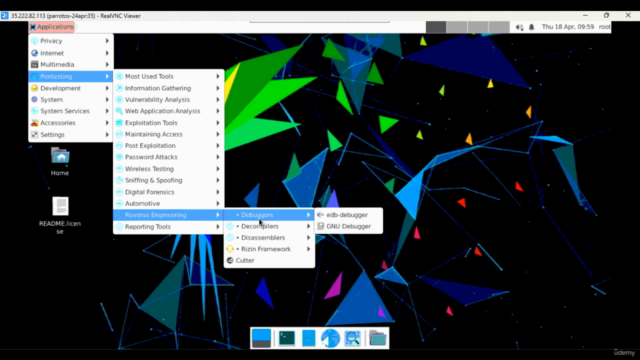Open terminal from the bottom dock

(287, 338)
